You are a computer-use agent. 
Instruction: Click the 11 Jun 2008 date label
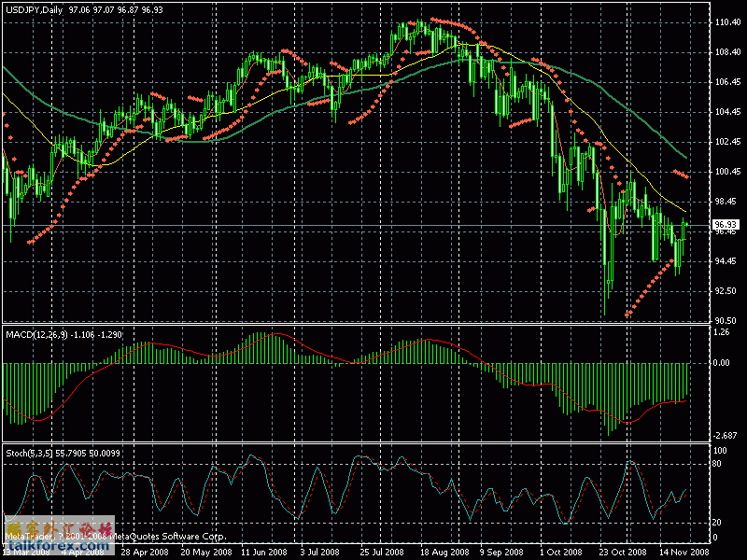pos(264,553)
